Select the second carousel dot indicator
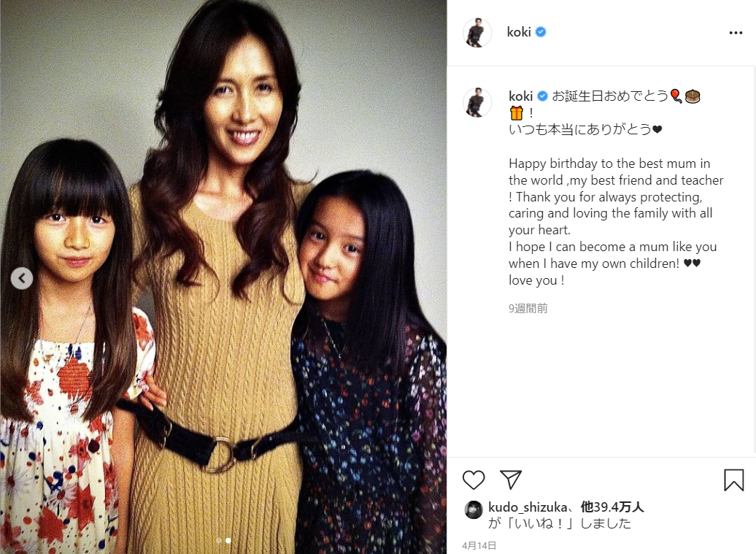Screen dimensions: 756x554 228,541
